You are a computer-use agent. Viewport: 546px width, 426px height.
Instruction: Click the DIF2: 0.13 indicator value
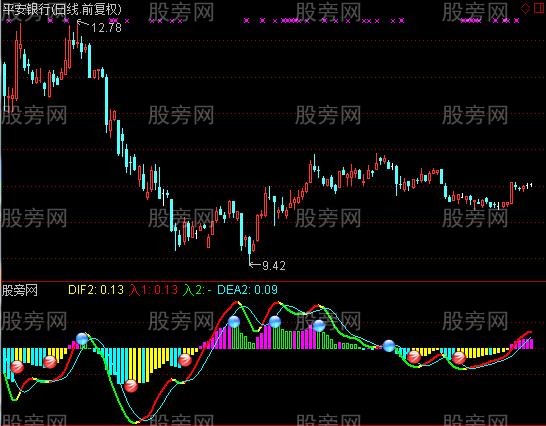(x=96, y=290)
